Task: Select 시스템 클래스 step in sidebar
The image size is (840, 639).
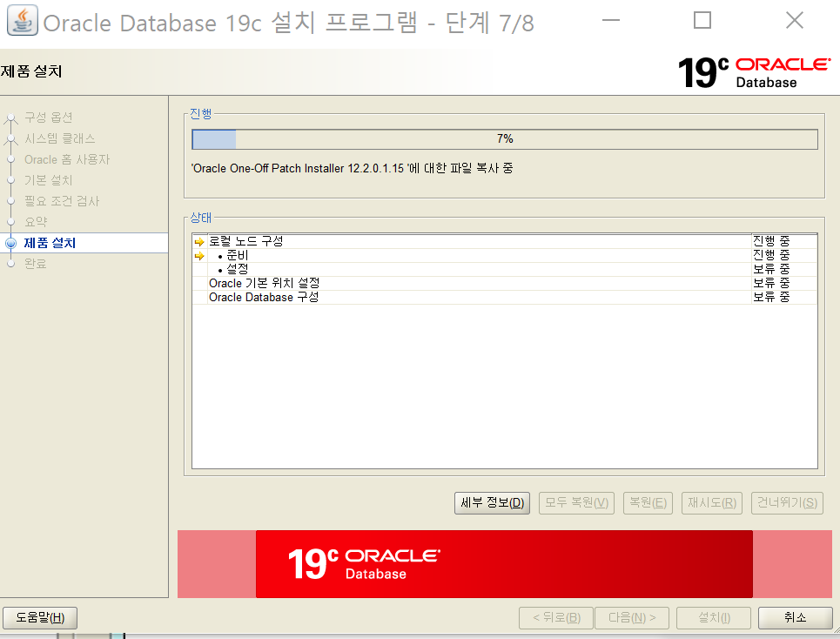Action: [60, 138]
